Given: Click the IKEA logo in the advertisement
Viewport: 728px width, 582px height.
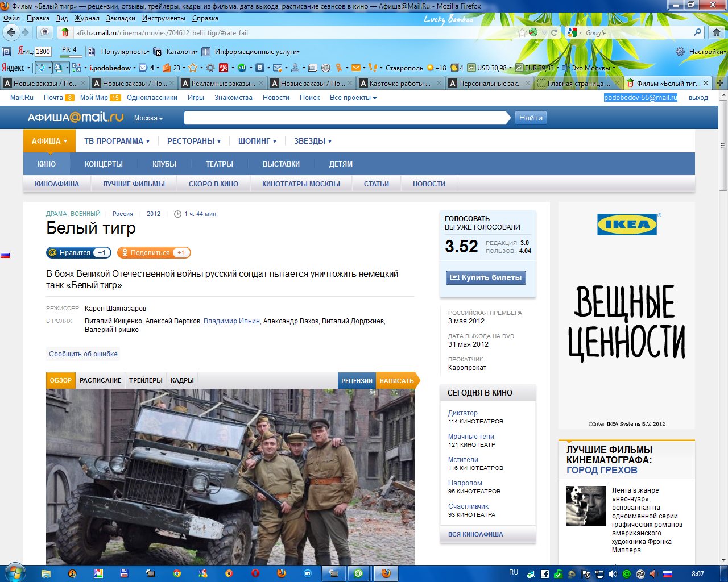Looking at the screenshot, I should [627, 224].
